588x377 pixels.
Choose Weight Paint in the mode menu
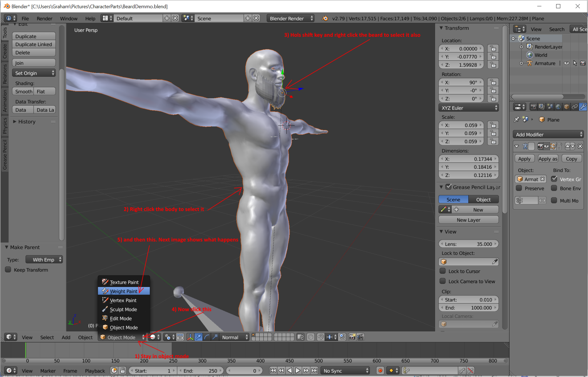124,291
